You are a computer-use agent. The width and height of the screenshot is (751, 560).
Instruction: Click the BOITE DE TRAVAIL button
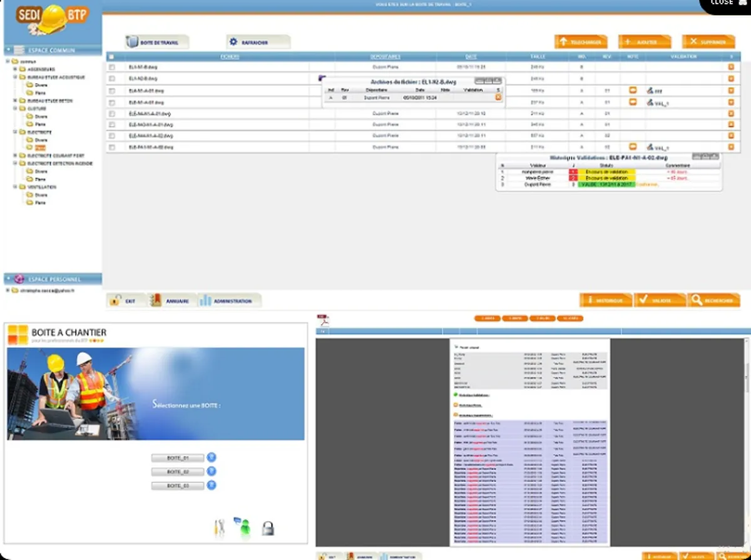[x=156, y=43]
